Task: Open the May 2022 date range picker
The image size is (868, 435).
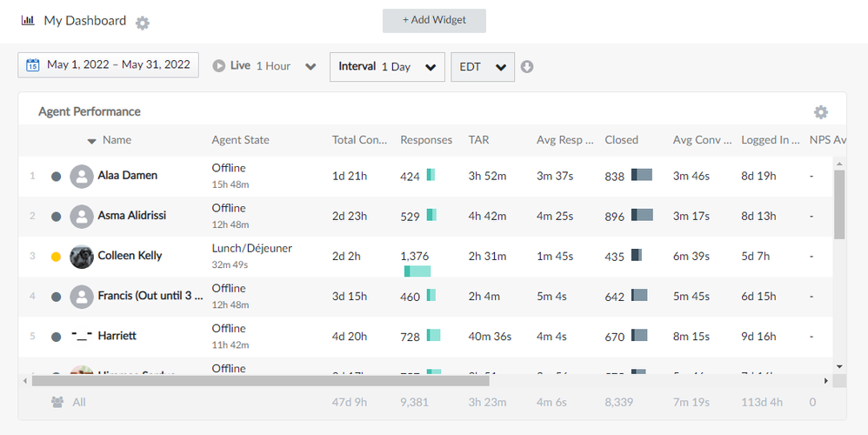Action: 117,65
